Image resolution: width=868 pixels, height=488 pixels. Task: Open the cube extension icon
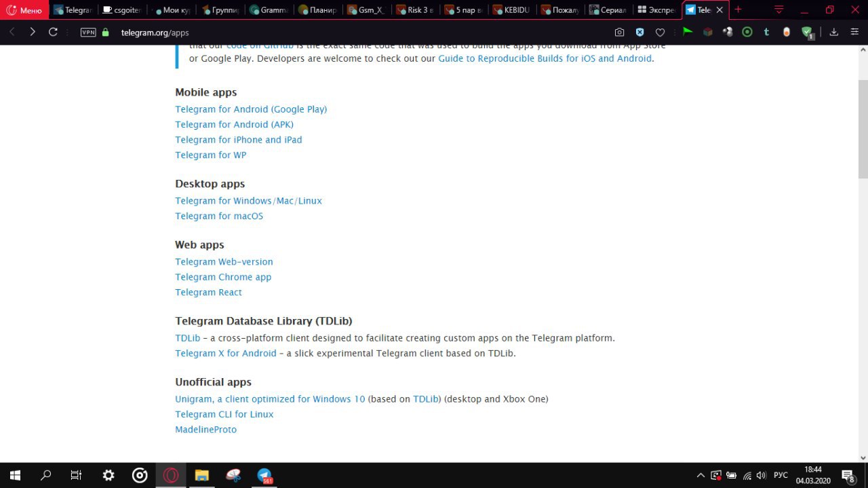(x=707, y=31)
